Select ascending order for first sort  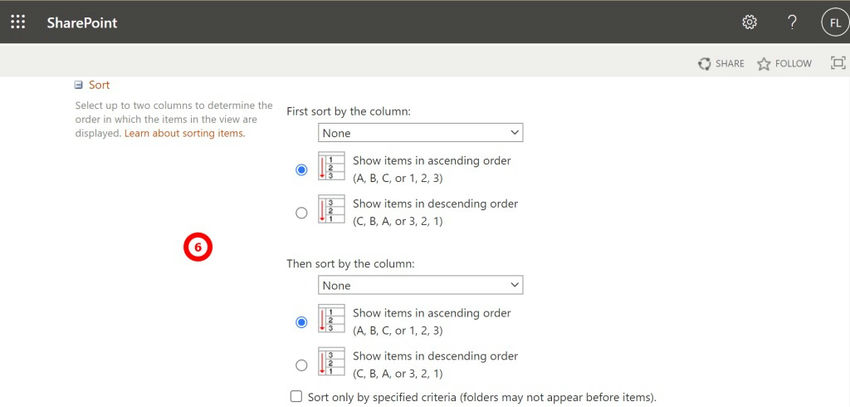pyautogui.click(x=302, y=170)
